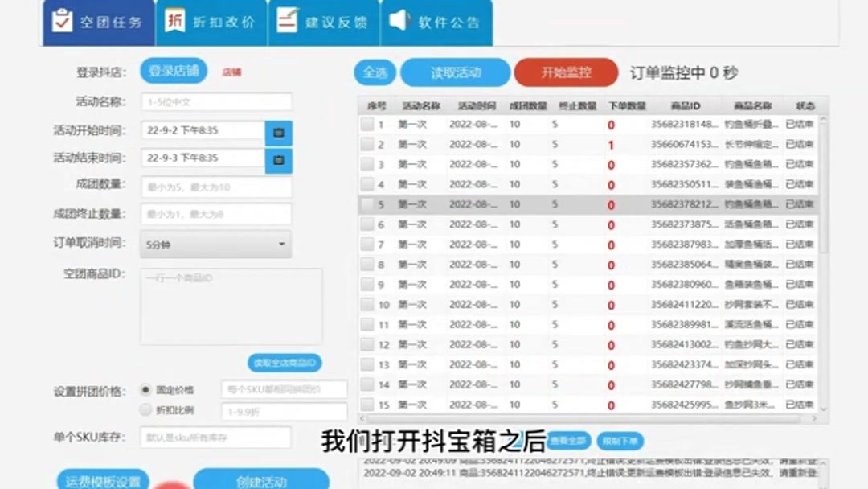This screenshot has height=489, width=868.
Task: Click the 全选 button above the table
Action: (x=374, y=72)
